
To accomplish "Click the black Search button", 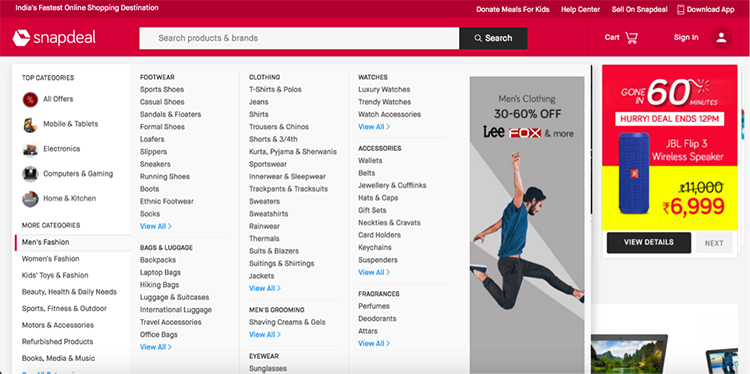I will 493,38.
